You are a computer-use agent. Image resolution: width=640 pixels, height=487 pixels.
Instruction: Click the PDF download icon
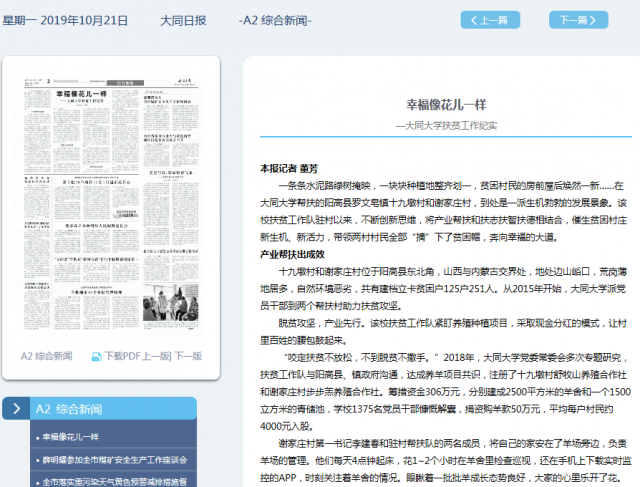[x=96, y=357]
